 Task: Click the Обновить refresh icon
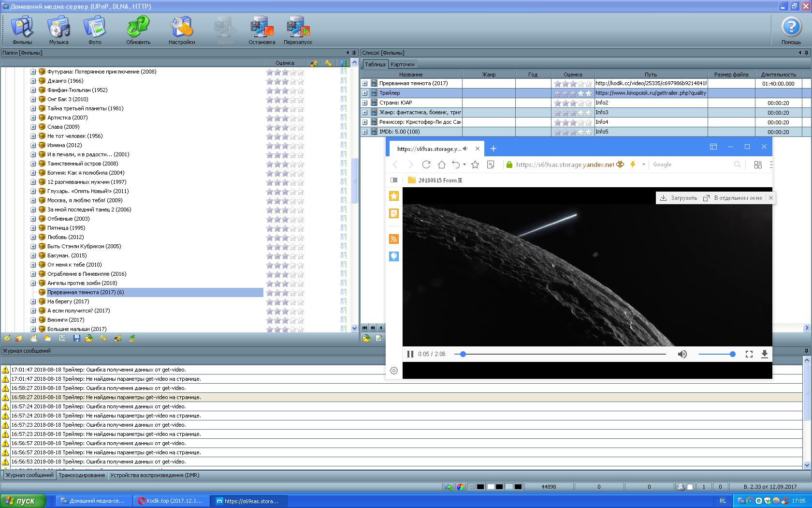pyautogui.click(x=138, y=30)
